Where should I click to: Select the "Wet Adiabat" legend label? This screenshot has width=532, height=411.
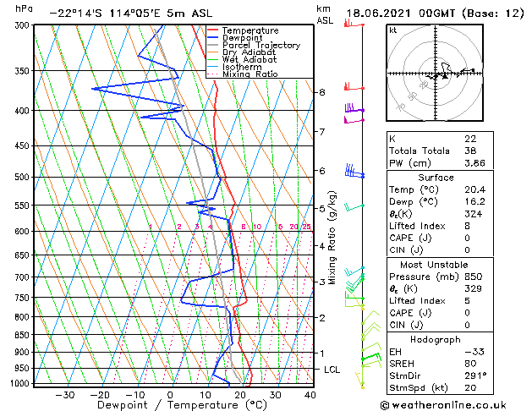click(x=250, y=59)
